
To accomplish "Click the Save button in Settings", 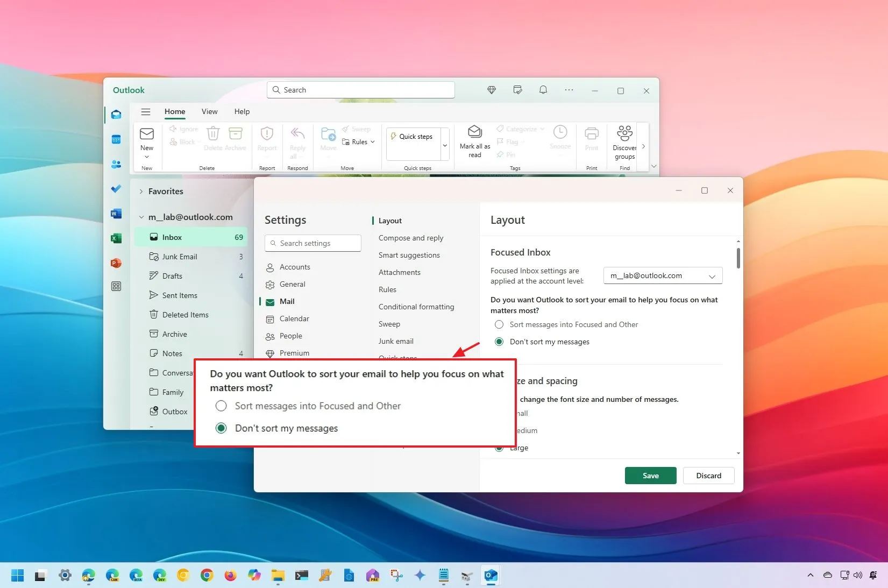I will click(x=651, y=476).
